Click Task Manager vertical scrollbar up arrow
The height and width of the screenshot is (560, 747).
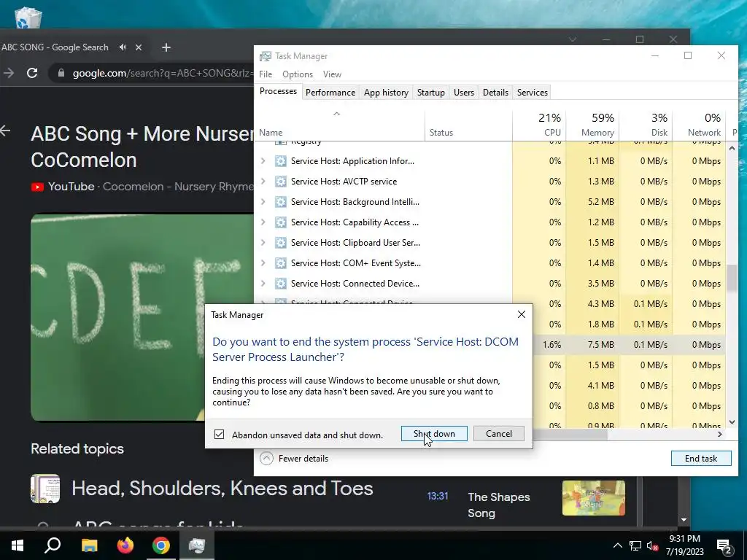coord(732,149)
